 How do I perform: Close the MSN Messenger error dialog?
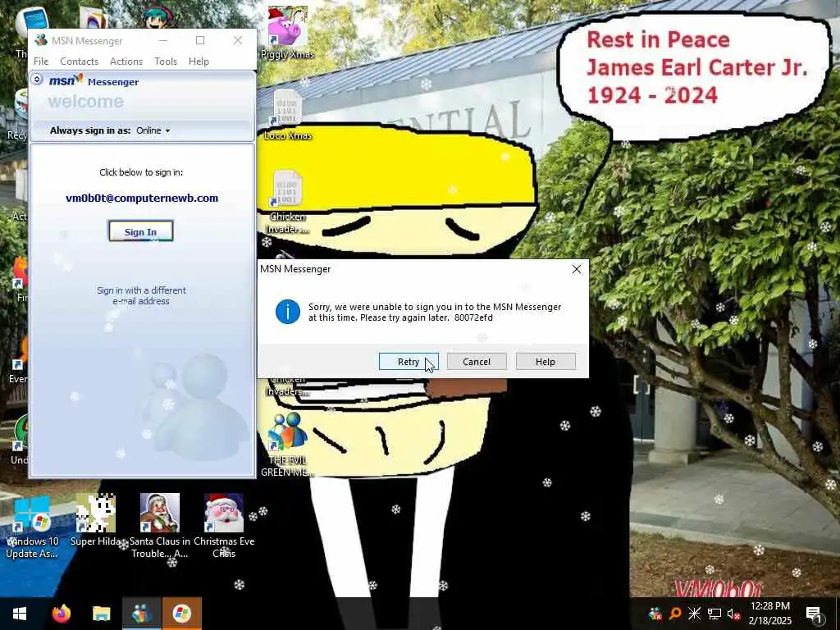tap(577, 269)
